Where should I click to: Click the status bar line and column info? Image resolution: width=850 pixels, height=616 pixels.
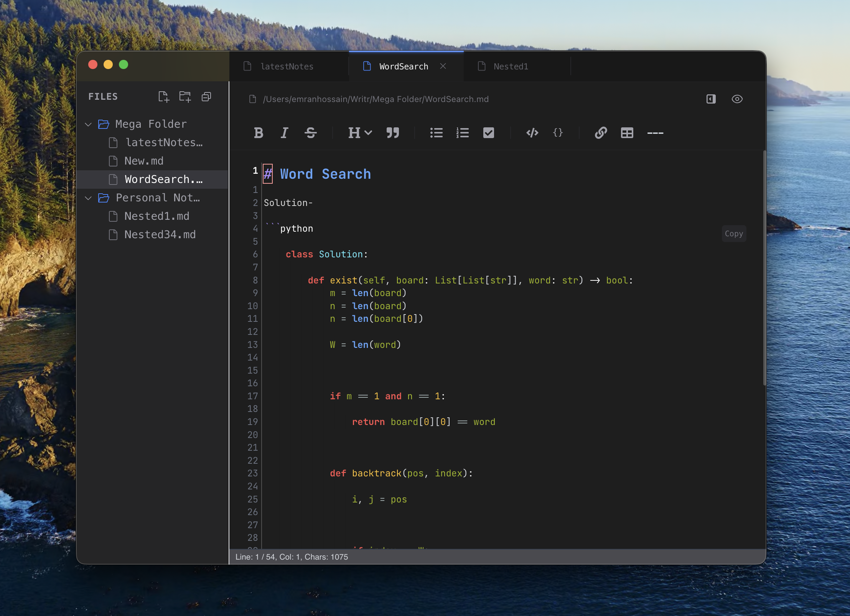pyautogui.click(x=292, y=557)
